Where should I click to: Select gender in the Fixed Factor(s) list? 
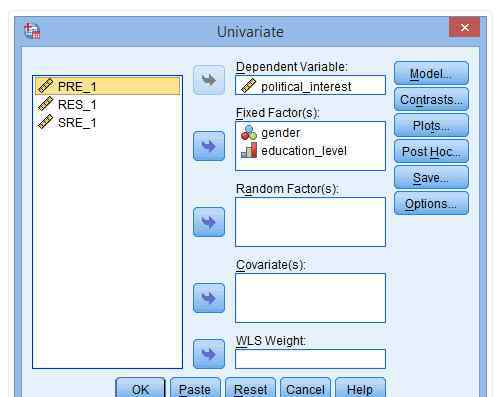coord(310,133)
